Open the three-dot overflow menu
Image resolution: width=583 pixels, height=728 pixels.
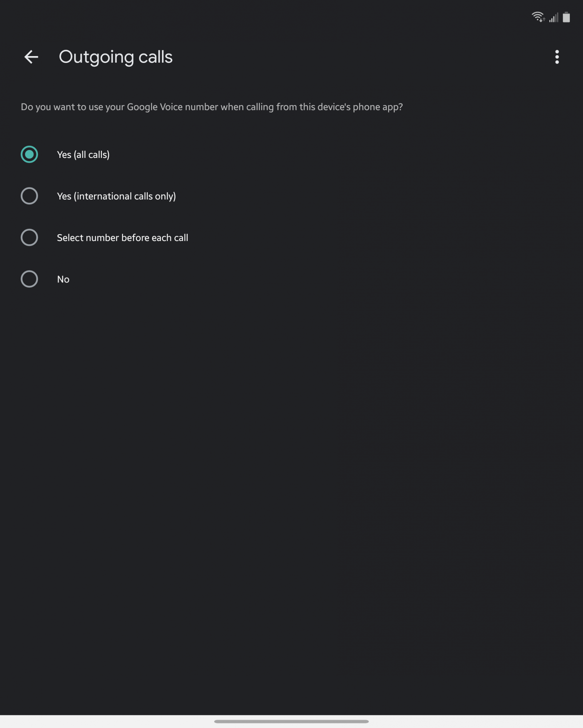[x=557, y=57]
